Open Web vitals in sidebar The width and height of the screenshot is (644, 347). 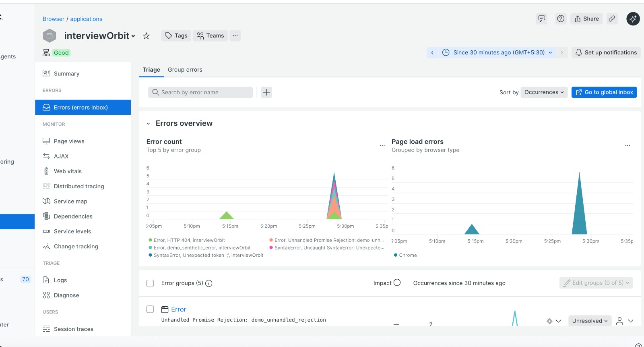point(68,171)
